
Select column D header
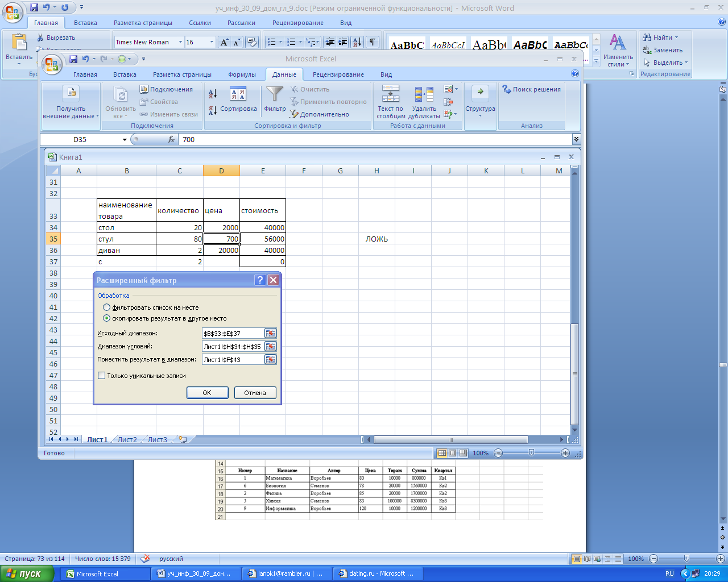[x=221, y=171]
